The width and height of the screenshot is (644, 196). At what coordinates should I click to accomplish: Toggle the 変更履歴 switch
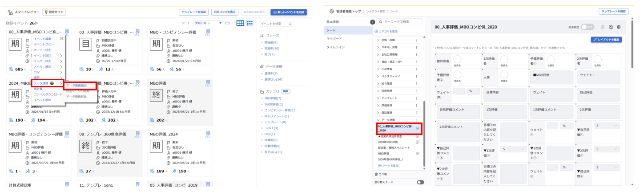(x=588, y=27)
